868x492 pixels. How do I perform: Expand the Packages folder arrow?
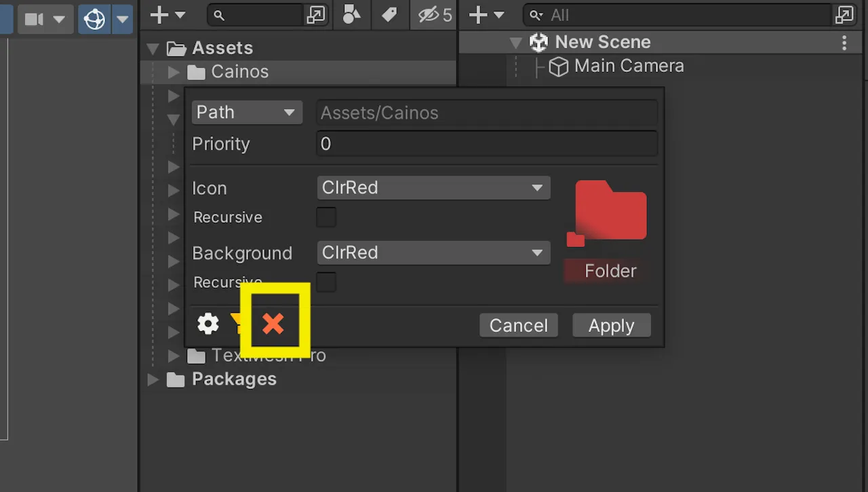153,379
